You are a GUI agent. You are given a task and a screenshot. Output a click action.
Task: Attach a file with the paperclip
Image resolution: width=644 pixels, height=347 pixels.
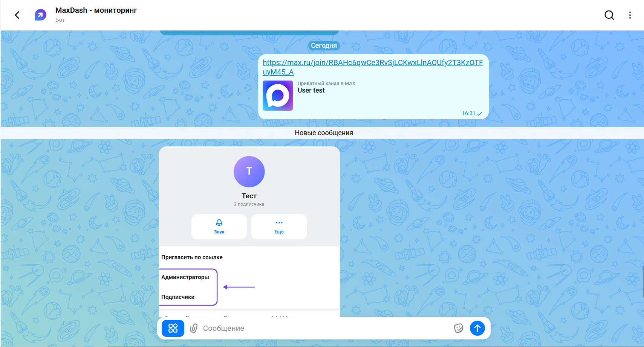pos(194,328)
